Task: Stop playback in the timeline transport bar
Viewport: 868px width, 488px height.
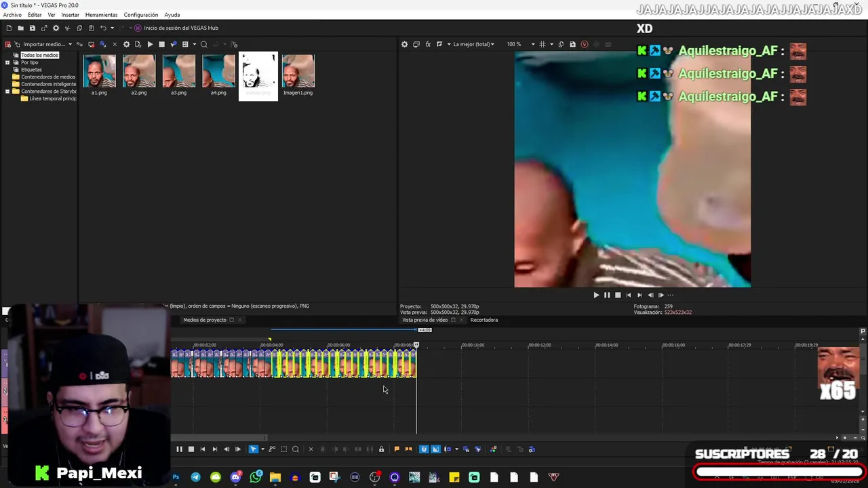Action: click(x=191, y=449)
